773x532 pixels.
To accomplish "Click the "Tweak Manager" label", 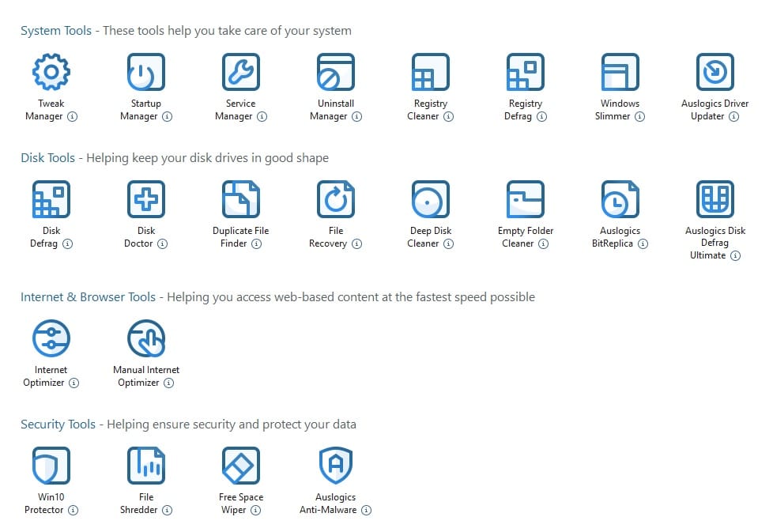I will pyautogui.click(x=45, y=110).
